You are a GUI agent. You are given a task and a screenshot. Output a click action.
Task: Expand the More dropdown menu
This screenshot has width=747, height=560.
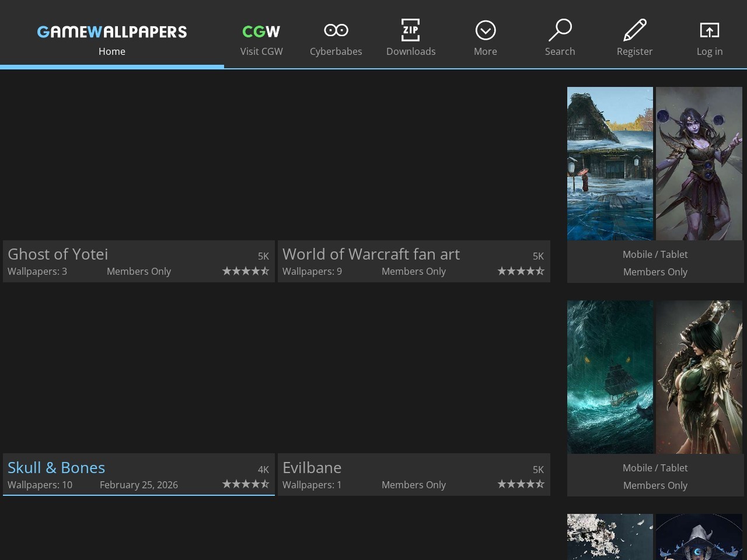pyautogui.click(x=485, y=30)
